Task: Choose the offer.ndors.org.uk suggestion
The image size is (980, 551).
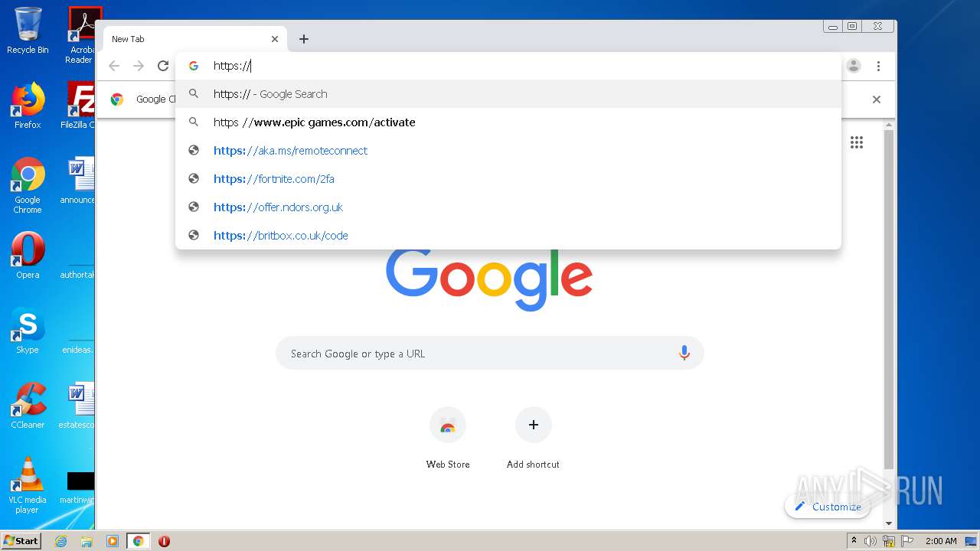Action: (508, 207)
